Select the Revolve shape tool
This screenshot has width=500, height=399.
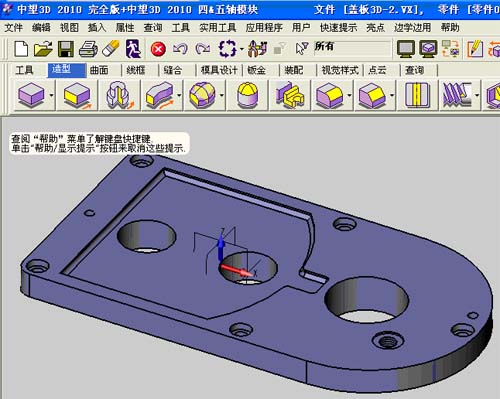[119, 96]
